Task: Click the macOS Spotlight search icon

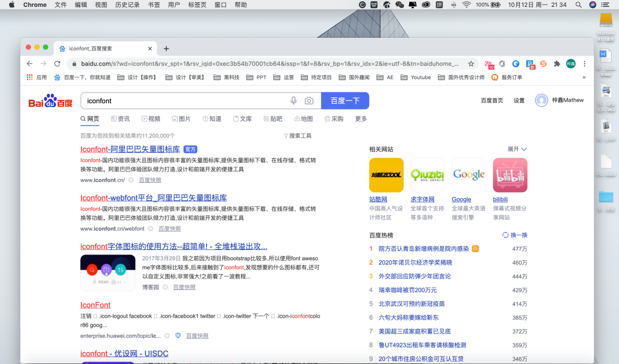Action: coord(578,5)
